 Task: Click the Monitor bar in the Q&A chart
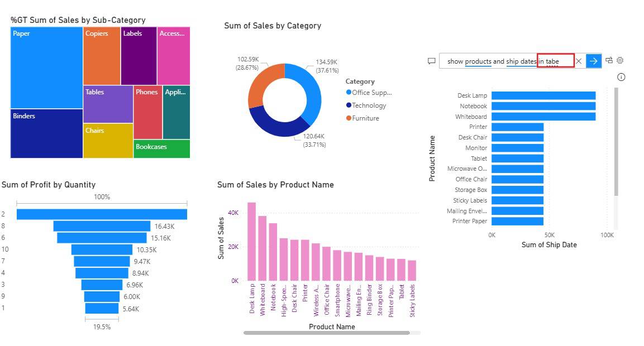click(518, 148)
